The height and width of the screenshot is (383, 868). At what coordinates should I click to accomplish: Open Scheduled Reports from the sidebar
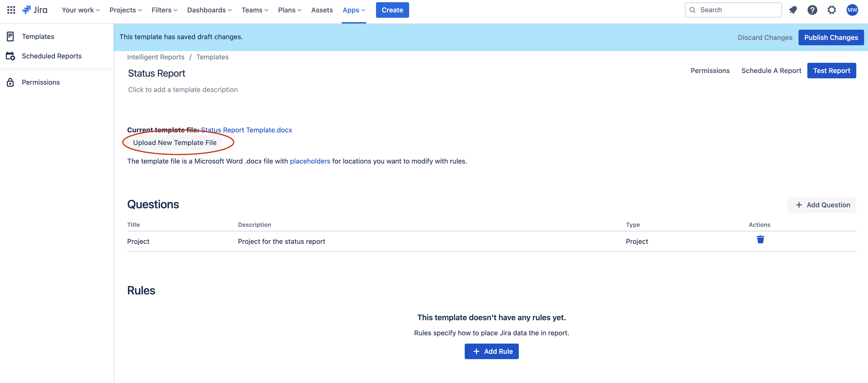tap(10, 56)
